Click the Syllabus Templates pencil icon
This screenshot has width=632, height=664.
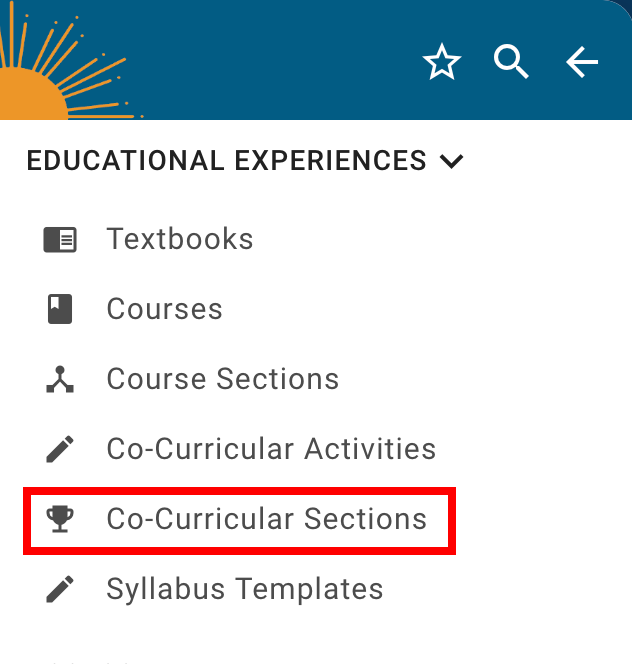[x=60, y=590]
